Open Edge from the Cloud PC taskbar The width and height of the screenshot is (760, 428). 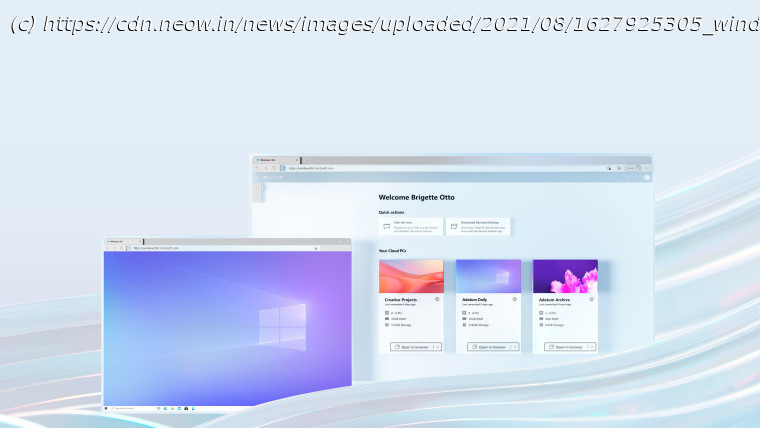tap(165, 409)
